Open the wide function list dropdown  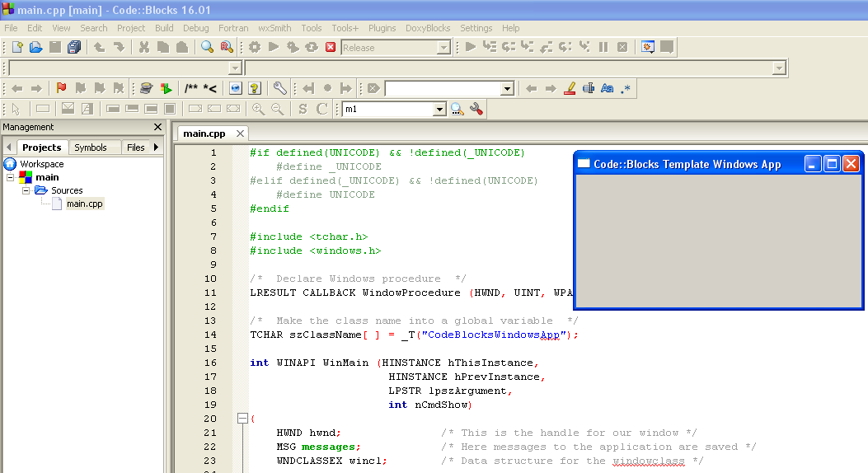click(779, 68)
